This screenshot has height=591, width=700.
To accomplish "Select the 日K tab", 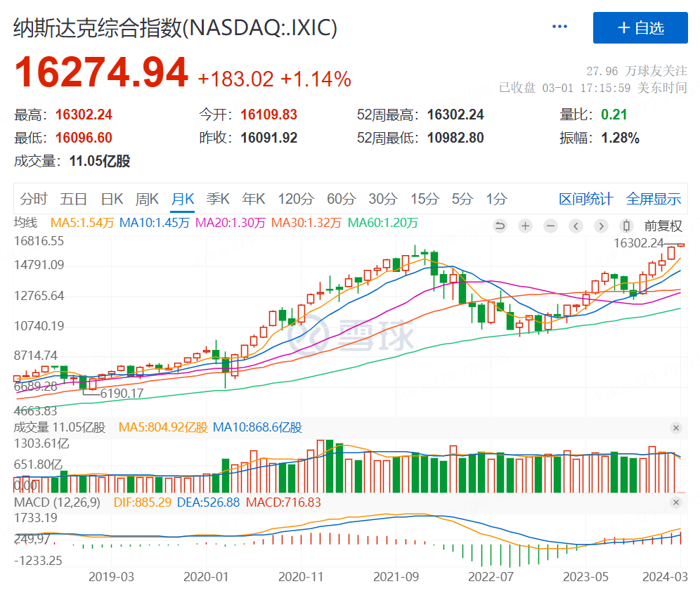I will point(112,199).
